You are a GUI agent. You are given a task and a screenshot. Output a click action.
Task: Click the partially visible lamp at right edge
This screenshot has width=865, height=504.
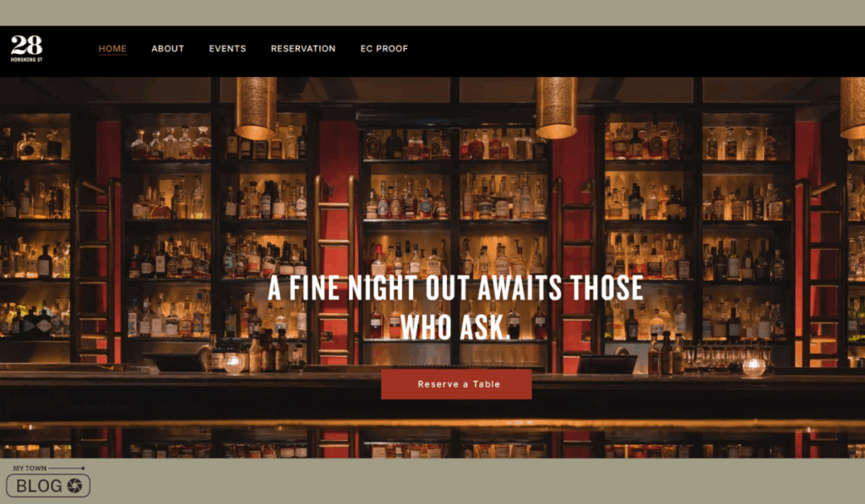[x=852, y=108]
